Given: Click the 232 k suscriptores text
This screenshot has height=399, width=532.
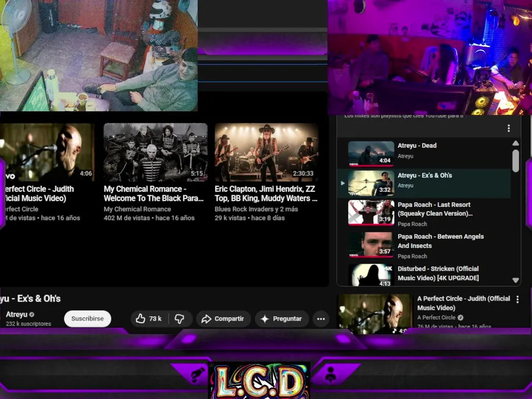Looking at the screenshot, I should click(28, 324).
